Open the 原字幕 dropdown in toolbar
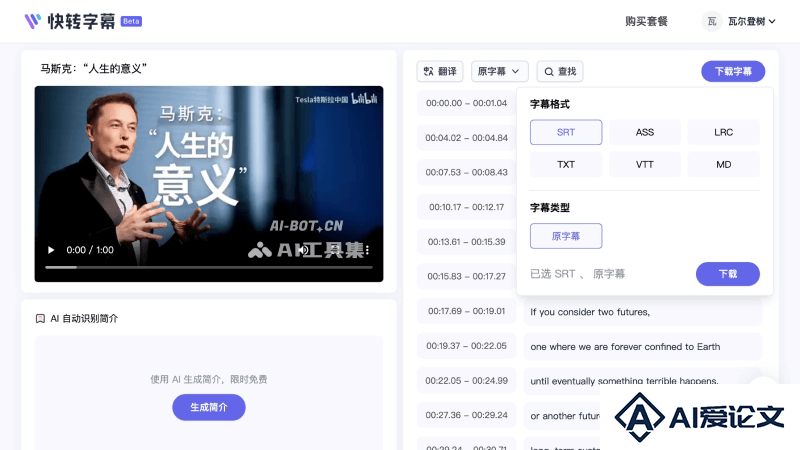The height and width of the screenshot is (450, 800). [x=499, y=71]
